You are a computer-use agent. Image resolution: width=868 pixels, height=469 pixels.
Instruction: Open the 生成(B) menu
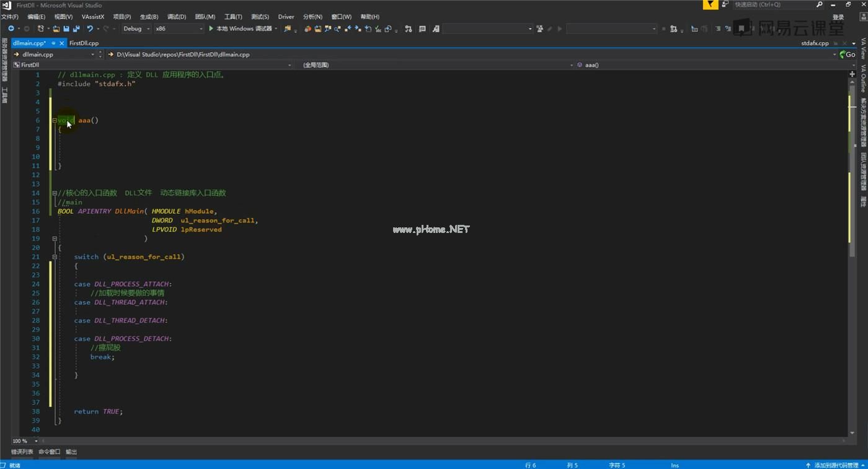click(x=149, y=17)
